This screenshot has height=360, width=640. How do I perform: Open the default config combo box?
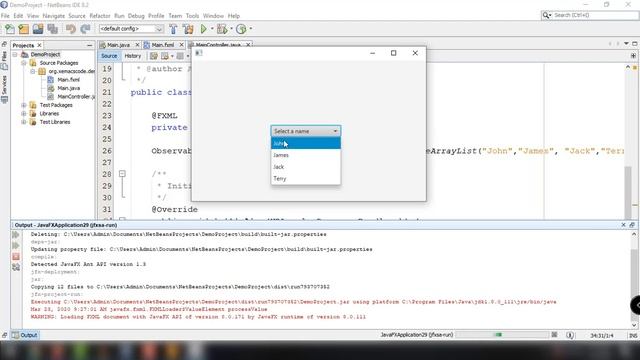pos(131,29)
